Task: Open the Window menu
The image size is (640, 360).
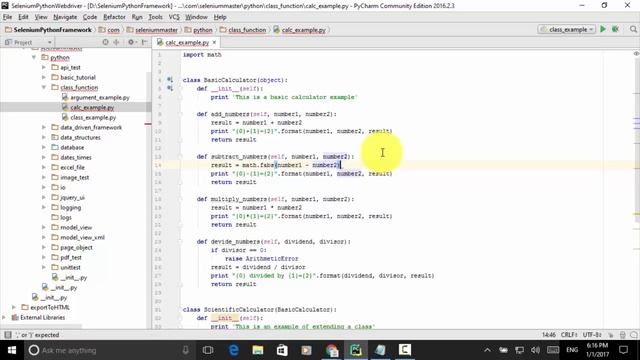Action: pyautogui.click(x=196, y=17)
